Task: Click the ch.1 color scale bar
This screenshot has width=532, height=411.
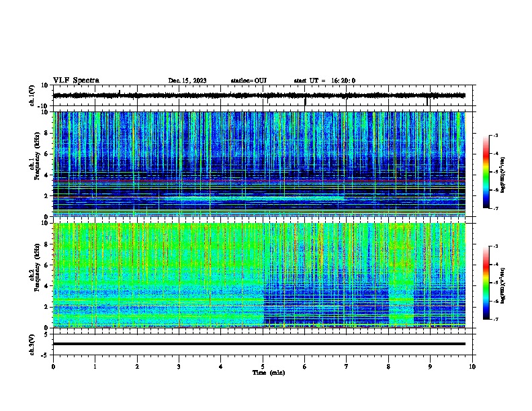Action: click(486, 172)
